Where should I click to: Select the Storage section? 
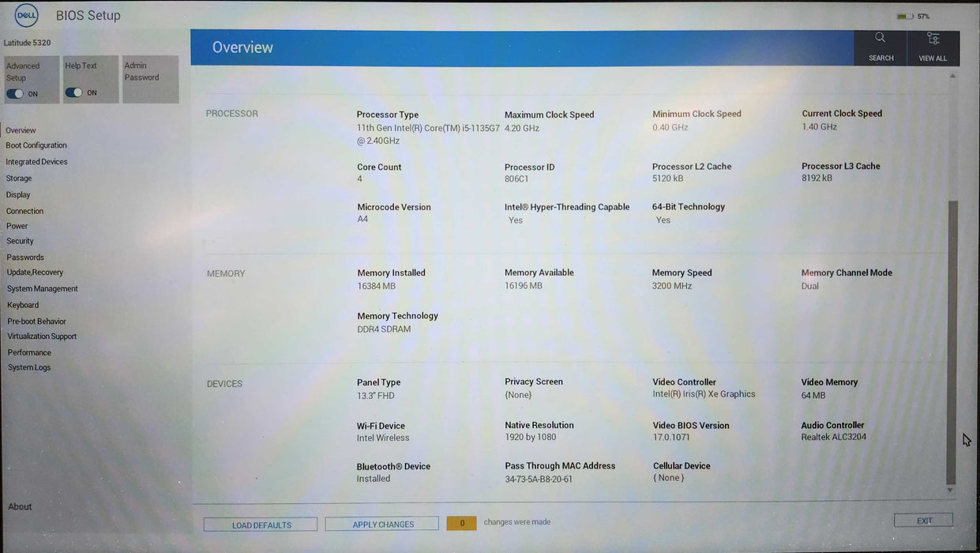[x=17, y=178]
